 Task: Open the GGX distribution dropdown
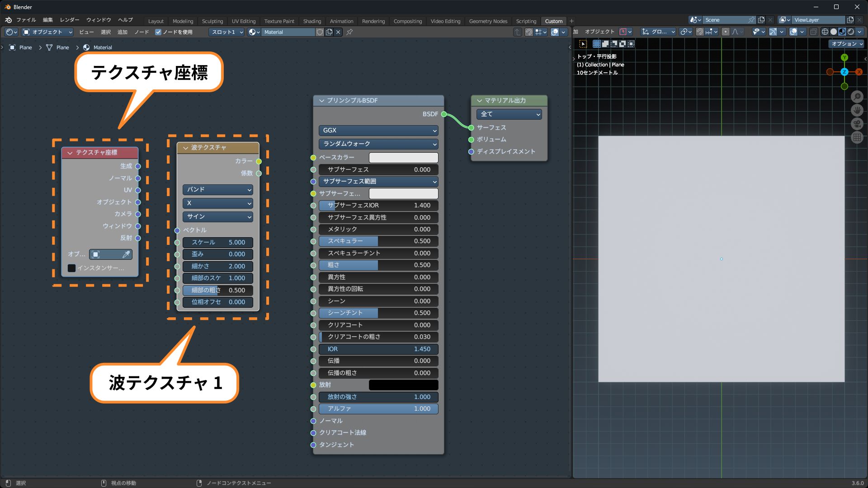coord(378,130)
